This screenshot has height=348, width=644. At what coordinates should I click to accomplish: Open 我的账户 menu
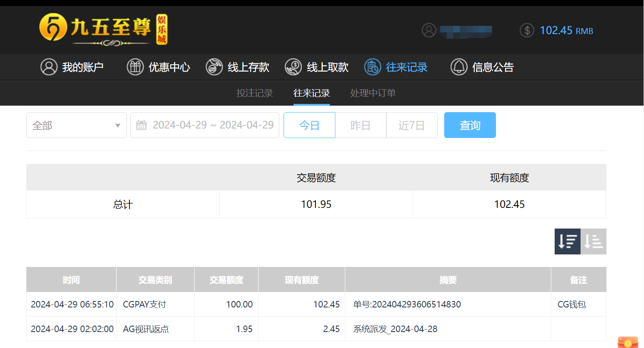(x=83, y=67)
